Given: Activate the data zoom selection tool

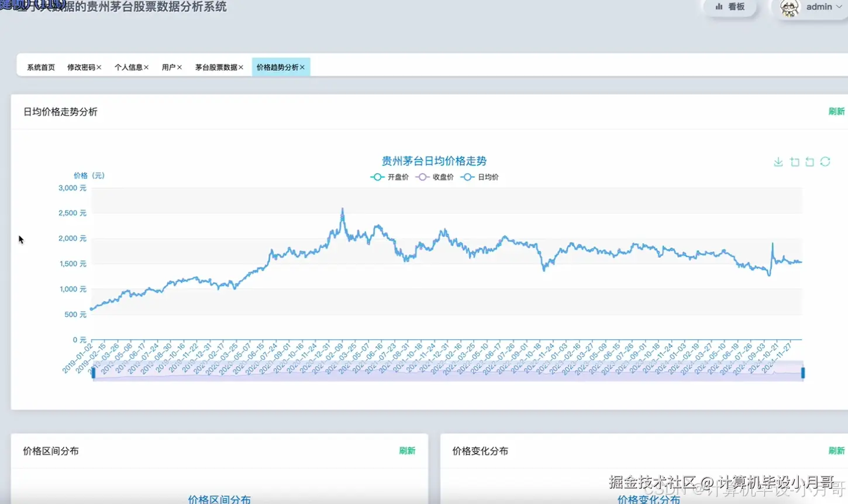Looking at the screenshot, I should click(x=794, y=161).
